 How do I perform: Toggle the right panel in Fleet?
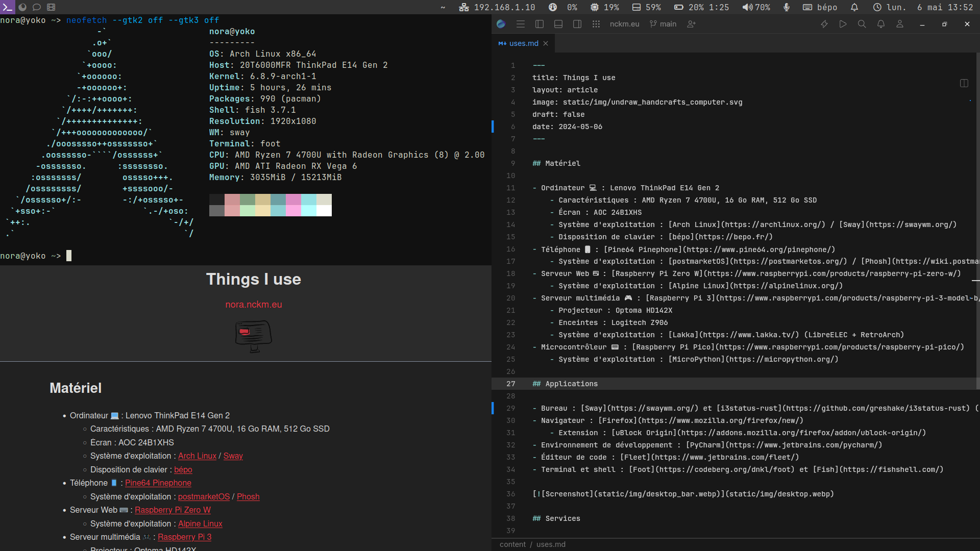[577, 24]
